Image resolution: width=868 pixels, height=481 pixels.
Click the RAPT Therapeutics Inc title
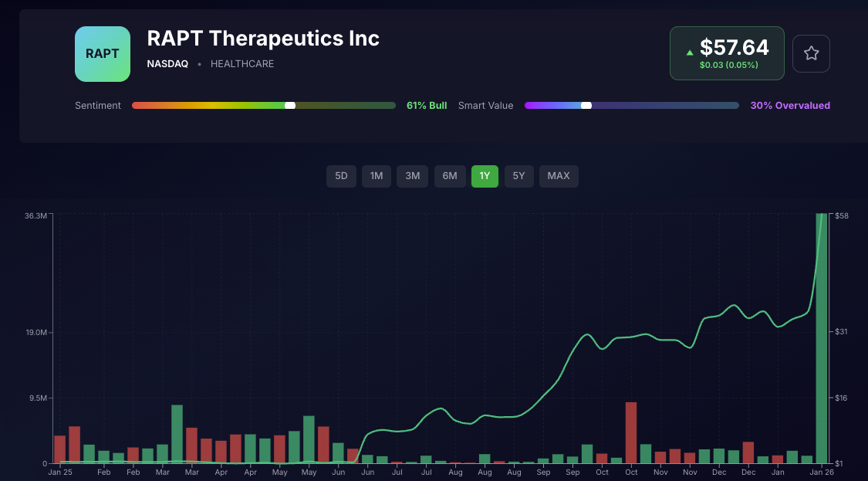pos(263,38)
